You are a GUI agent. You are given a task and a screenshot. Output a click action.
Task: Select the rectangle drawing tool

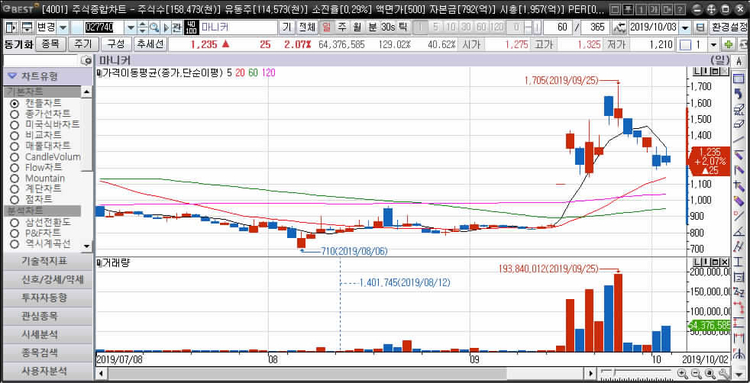[x=739, y=78]
